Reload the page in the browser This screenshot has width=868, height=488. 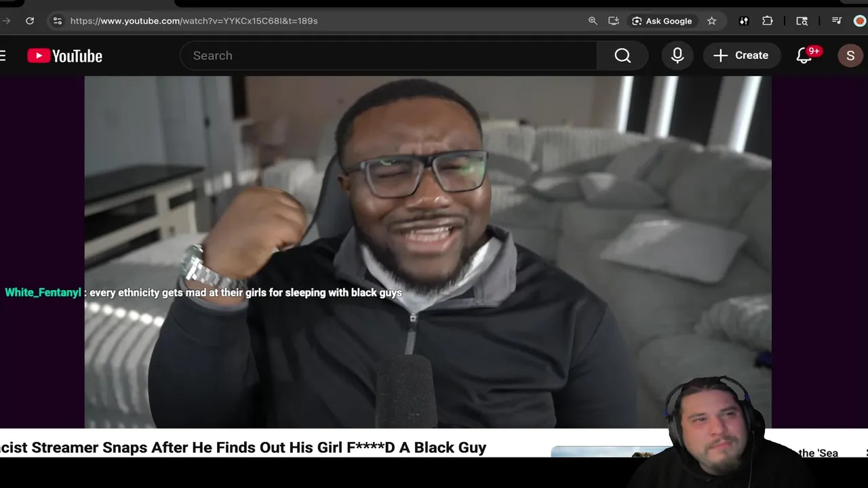(x=30, y=21)
